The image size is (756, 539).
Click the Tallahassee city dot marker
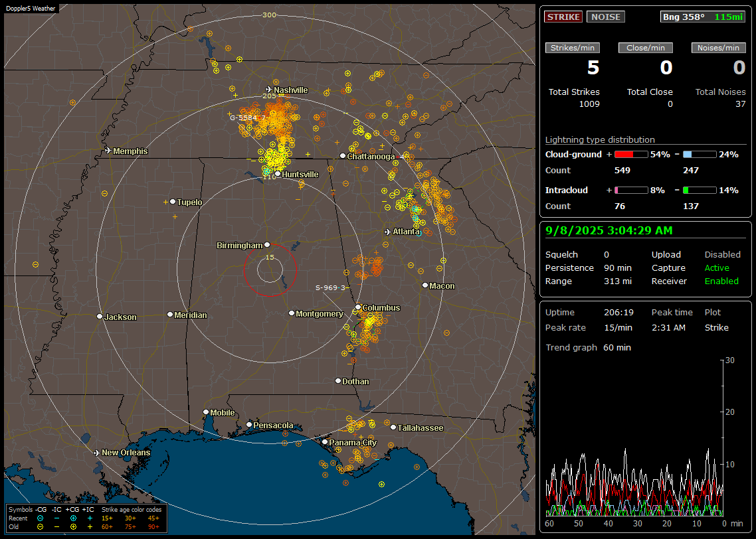393,427
